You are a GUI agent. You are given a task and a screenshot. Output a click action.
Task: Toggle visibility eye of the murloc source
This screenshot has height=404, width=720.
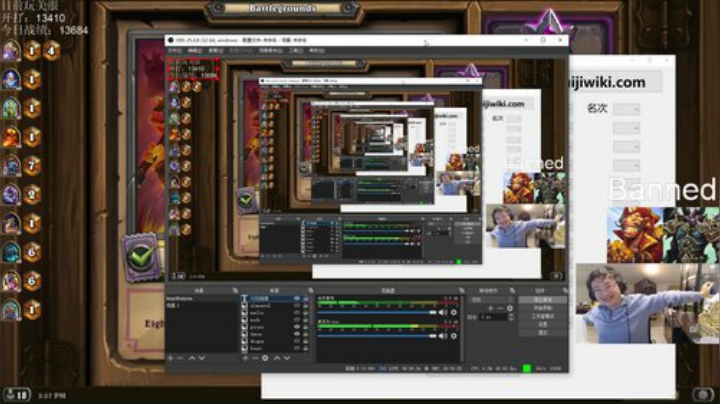tap(297, 313)
